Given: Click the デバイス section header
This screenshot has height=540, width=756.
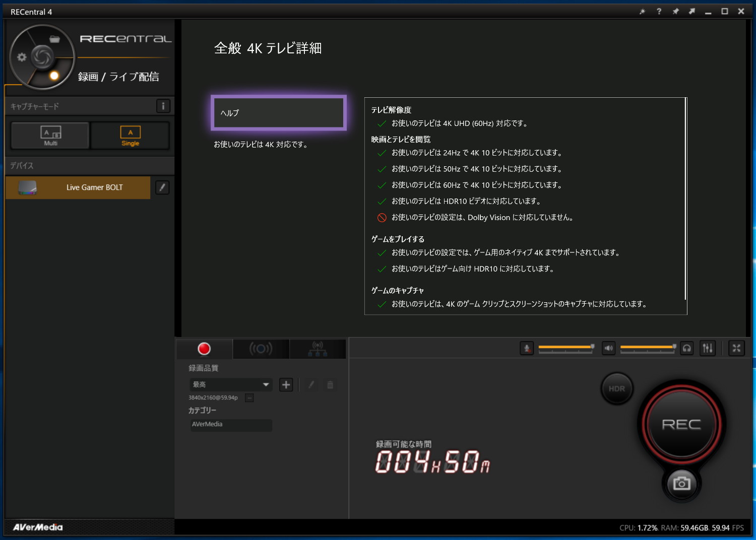Looking at the screenshot, I should (x=90, y=166).
